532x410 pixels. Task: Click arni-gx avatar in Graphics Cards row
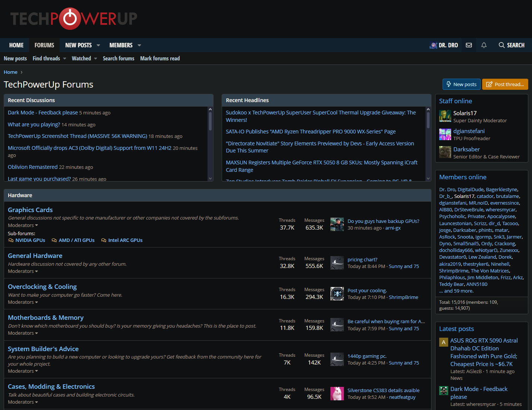point(337,224)
